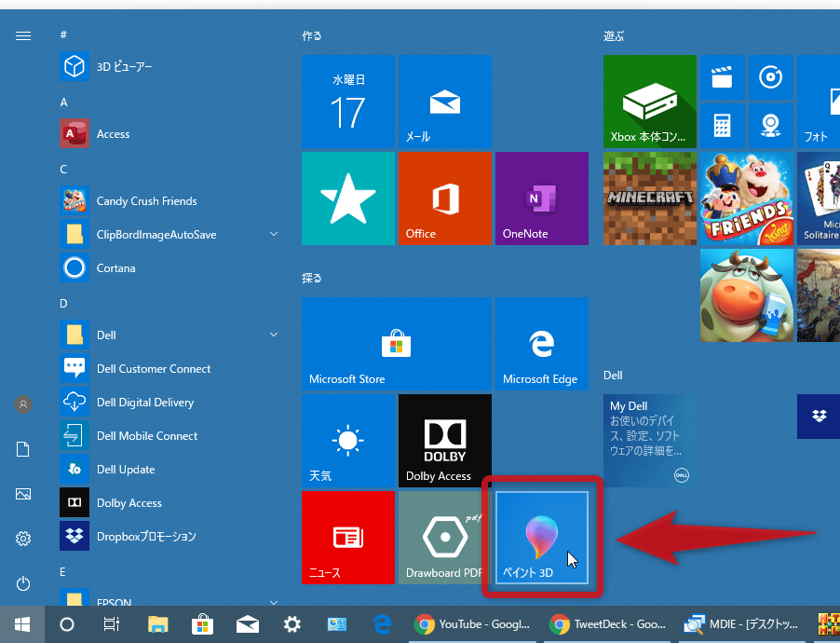The width and height of the screenshot is (840, 643).
Task: Open the Dropbox tile in Dell group
Action: coord(819,417)
